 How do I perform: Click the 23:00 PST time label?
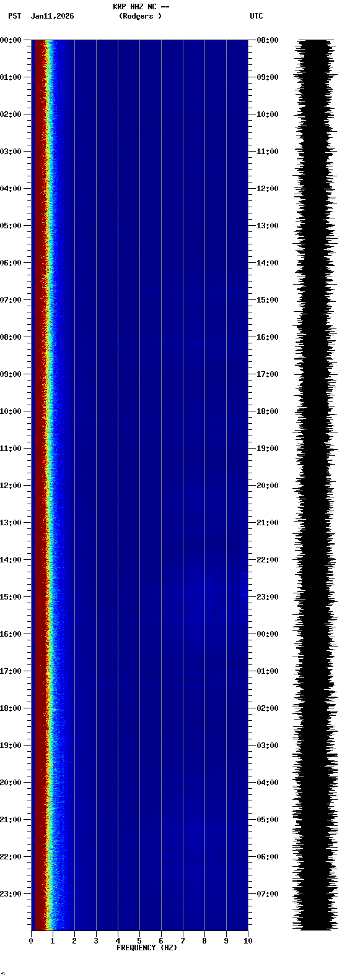tap(11, 894)
